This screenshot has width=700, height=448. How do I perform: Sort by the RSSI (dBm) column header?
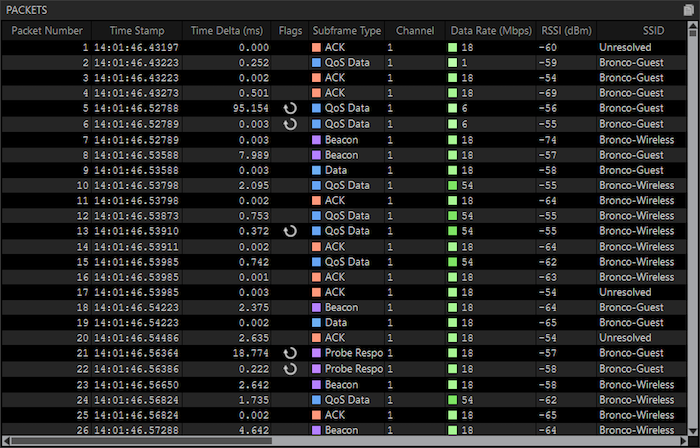[567, 31]
